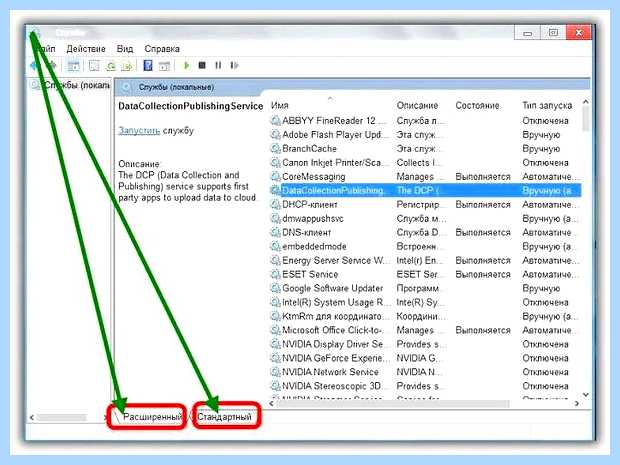Image resolution: width=620 pixels, height=465 pixels.
Task: Click the gear icon beside ESET Service
Action: tap(275, 274)
